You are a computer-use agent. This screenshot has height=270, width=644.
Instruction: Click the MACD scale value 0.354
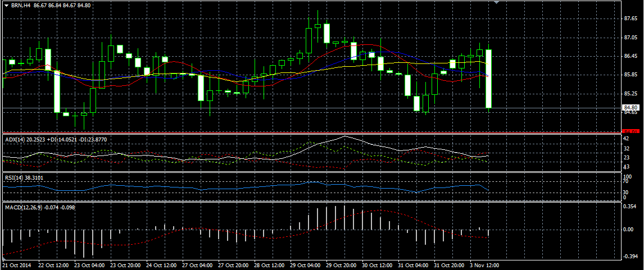pyautogui.click(x=631, y=207)
